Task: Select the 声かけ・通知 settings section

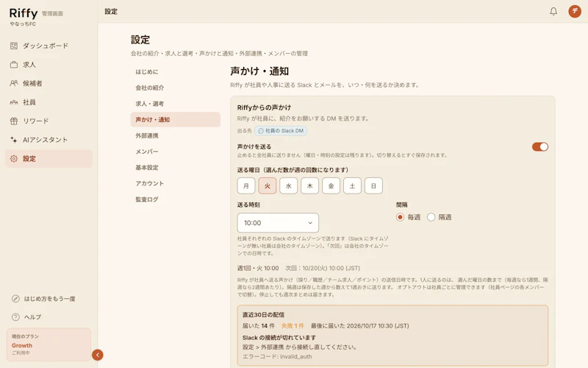Action: [x=175, y=119]
